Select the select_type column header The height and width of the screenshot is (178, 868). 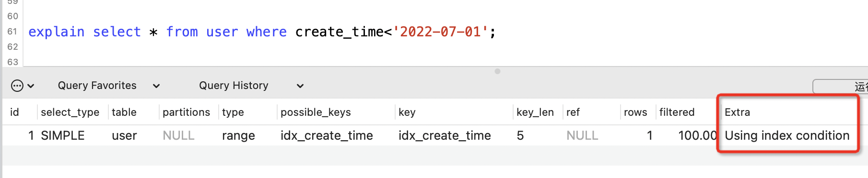click(70, 112)
